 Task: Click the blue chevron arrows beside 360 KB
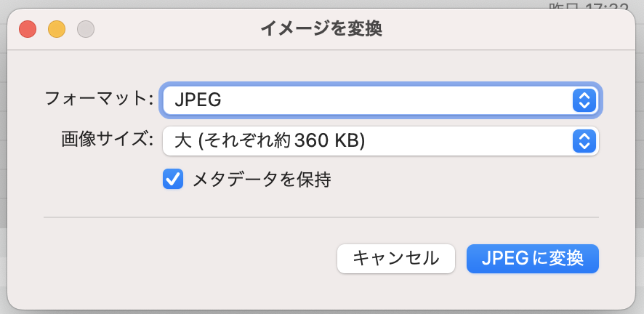tap(584, 141)
